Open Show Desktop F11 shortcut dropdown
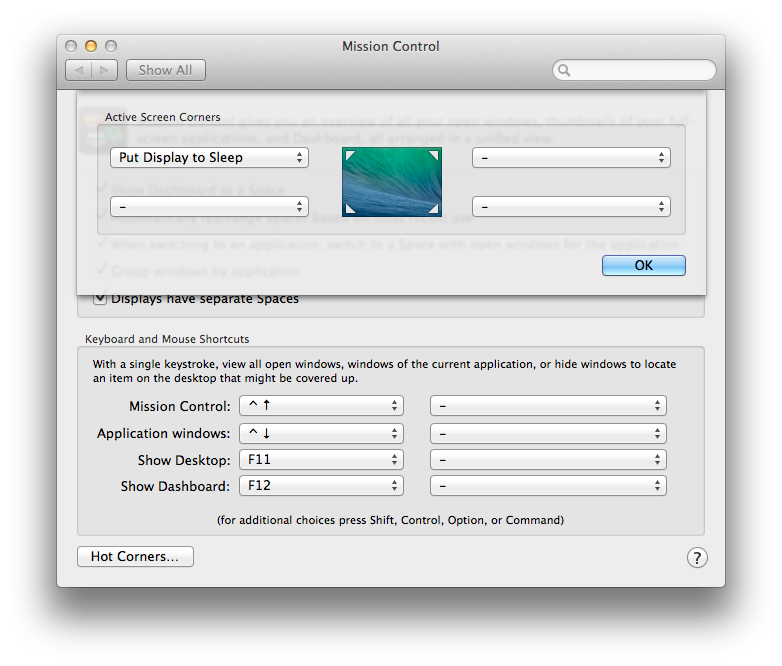 tap(321, 459)
